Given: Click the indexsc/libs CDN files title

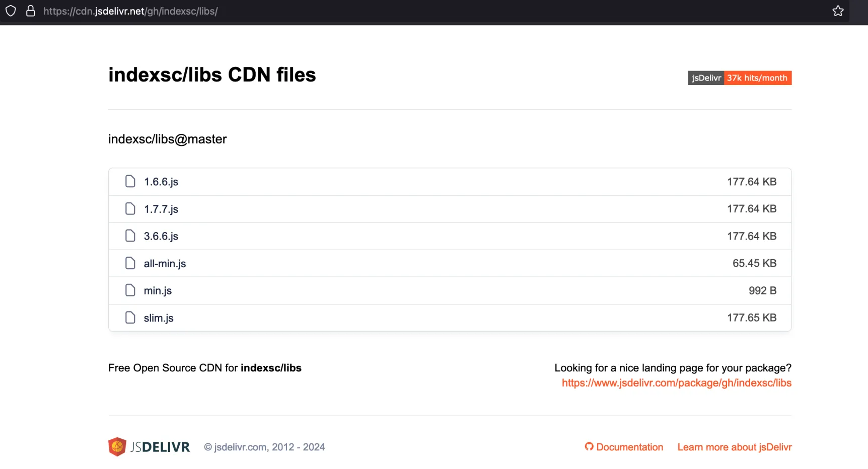Looking at the screenshot, I should [x=212, y=74].
